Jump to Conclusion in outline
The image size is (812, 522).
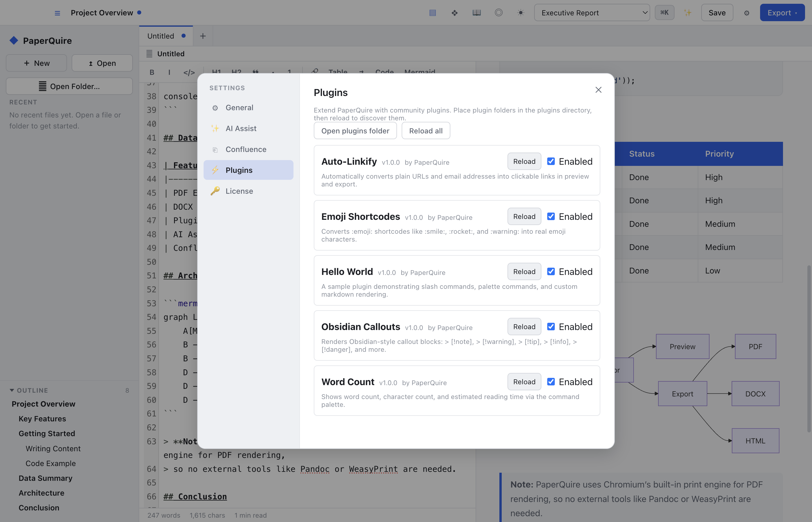[x=39, y=508]
